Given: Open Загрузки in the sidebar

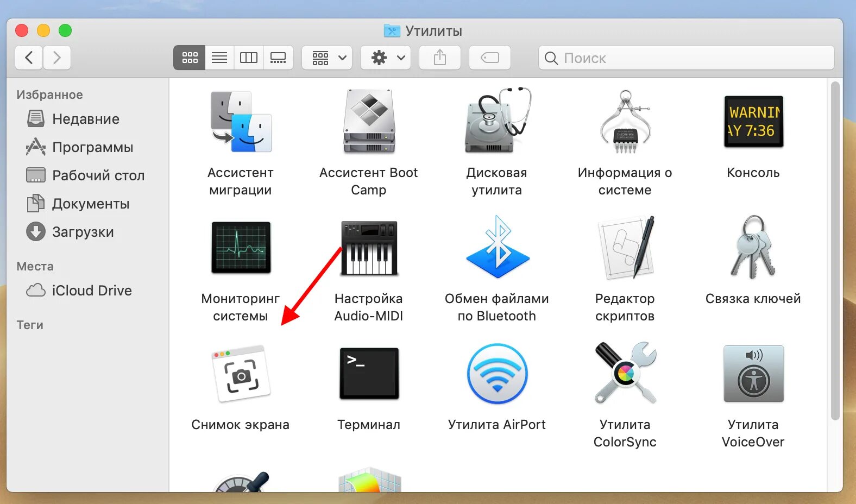Looking at the screenshot, I should click(86, 232).
